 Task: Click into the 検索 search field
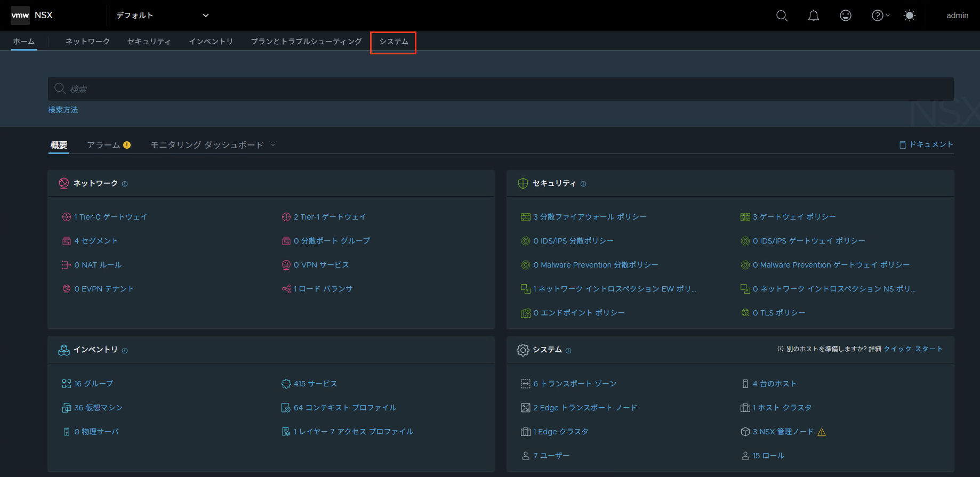click(x=501, y=89)
